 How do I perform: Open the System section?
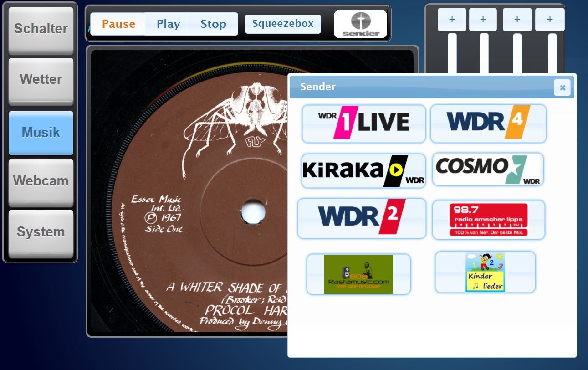[x=41, y=232]
